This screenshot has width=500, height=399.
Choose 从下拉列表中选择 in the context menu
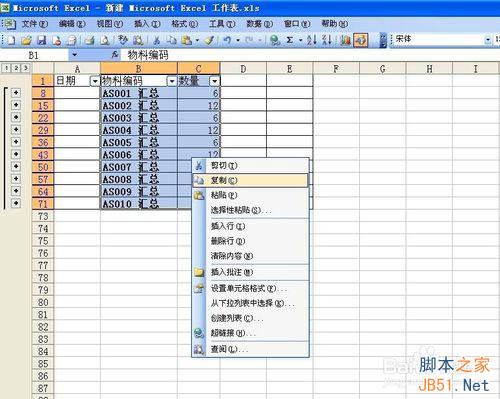250,303
